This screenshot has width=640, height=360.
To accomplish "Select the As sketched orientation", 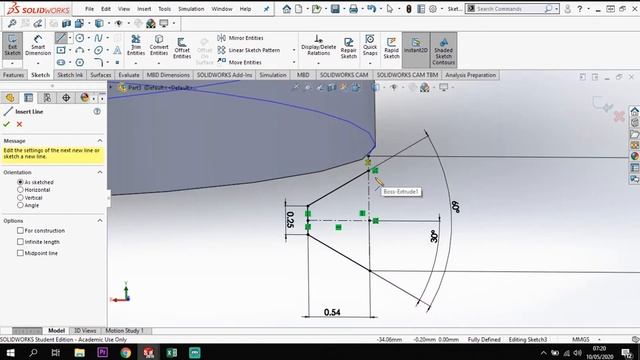I will (x=20, y=182).
